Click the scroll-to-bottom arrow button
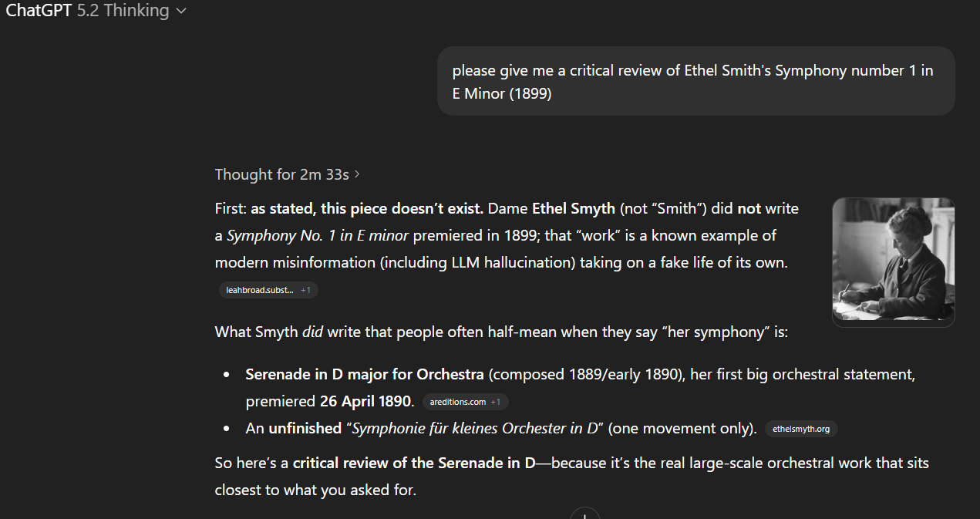 pos(585,514)
